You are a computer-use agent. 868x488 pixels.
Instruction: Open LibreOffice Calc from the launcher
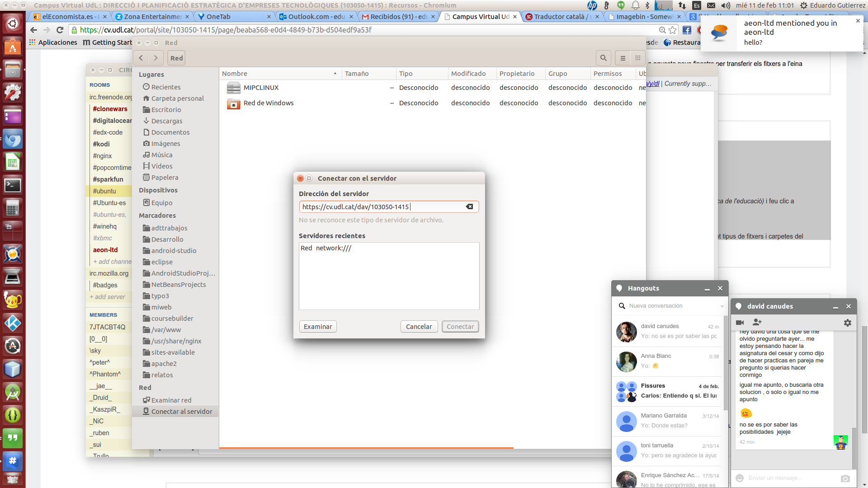[13, 162]
